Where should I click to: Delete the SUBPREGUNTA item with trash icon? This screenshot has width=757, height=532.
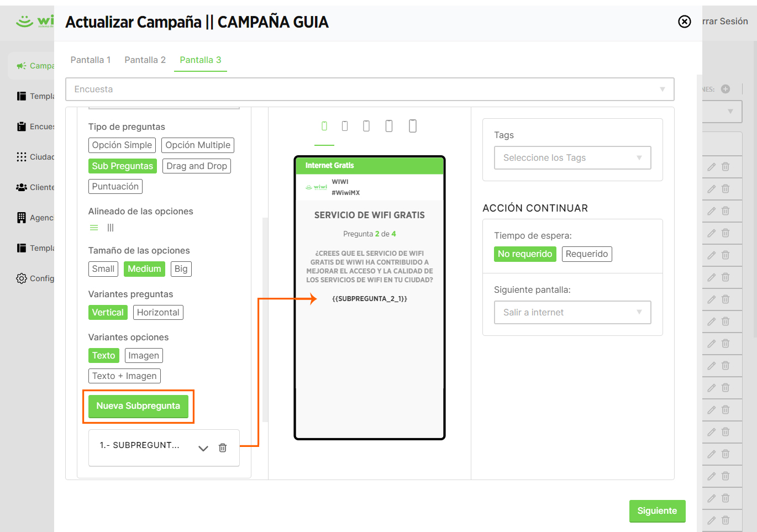[x=223, y=448]
